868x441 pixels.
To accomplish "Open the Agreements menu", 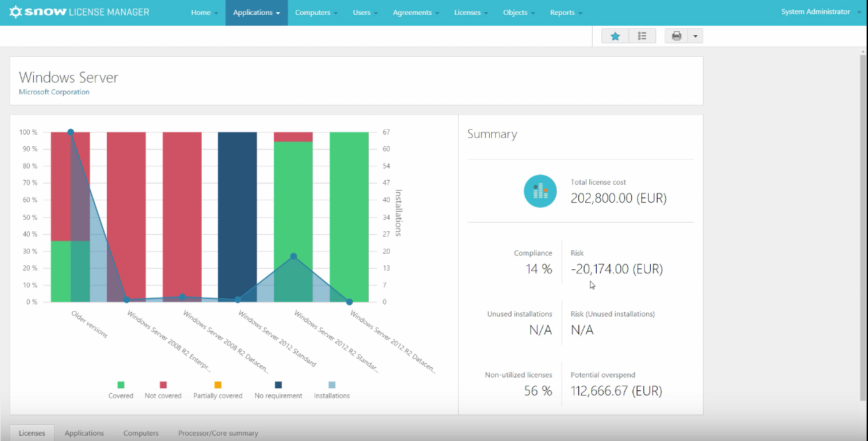I will 415,13.
